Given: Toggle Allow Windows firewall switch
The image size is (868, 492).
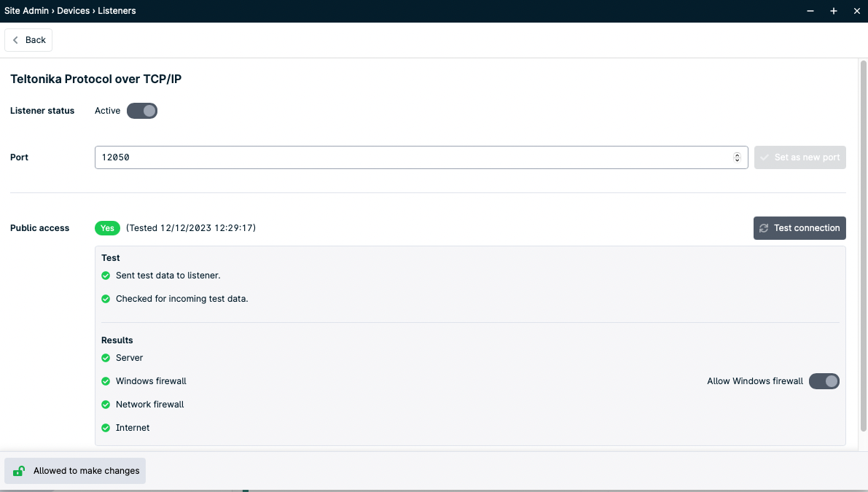Looking at the screenshot, I should click(x=824, y=381).
